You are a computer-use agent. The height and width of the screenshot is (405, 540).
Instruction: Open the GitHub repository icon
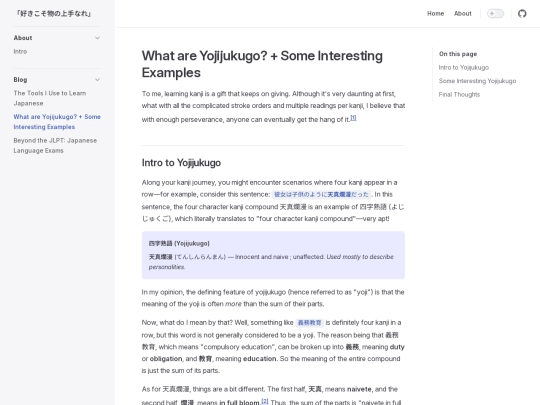click(x=522, y=13)
